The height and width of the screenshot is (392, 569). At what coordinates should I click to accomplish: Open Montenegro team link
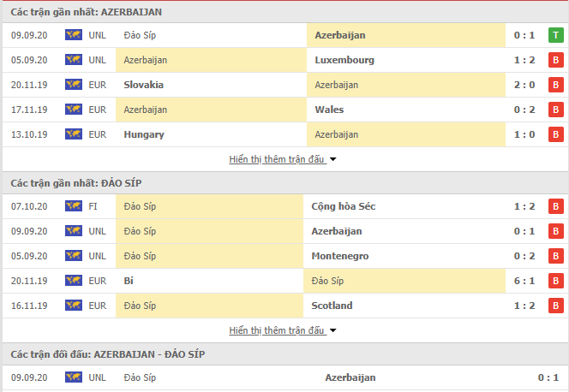coord(340,256)
